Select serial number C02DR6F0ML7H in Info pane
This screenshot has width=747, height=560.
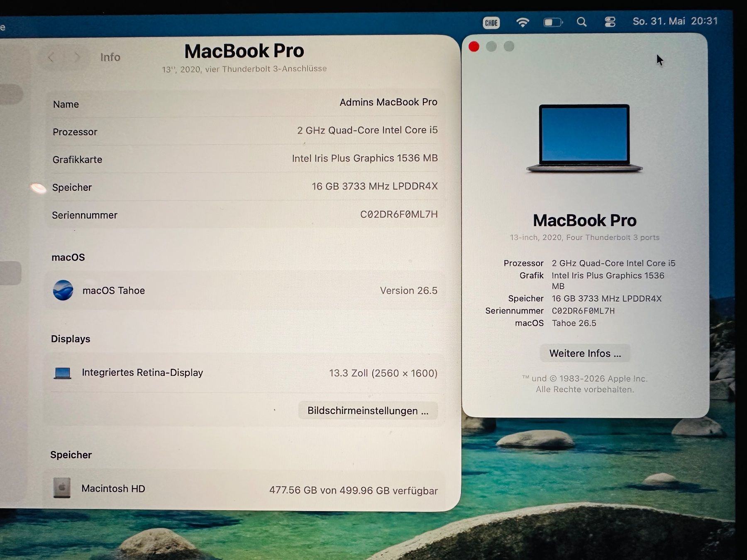click(399, 214)
